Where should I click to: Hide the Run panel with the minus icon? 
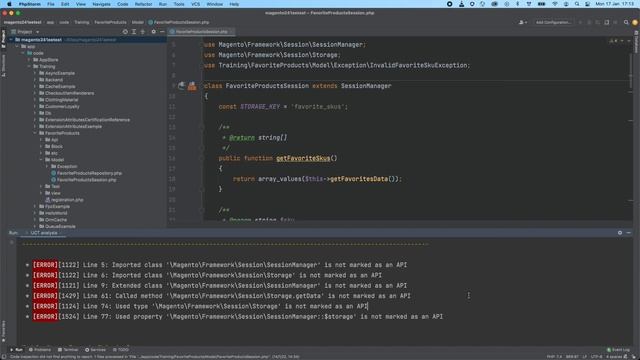click(629, 233)
